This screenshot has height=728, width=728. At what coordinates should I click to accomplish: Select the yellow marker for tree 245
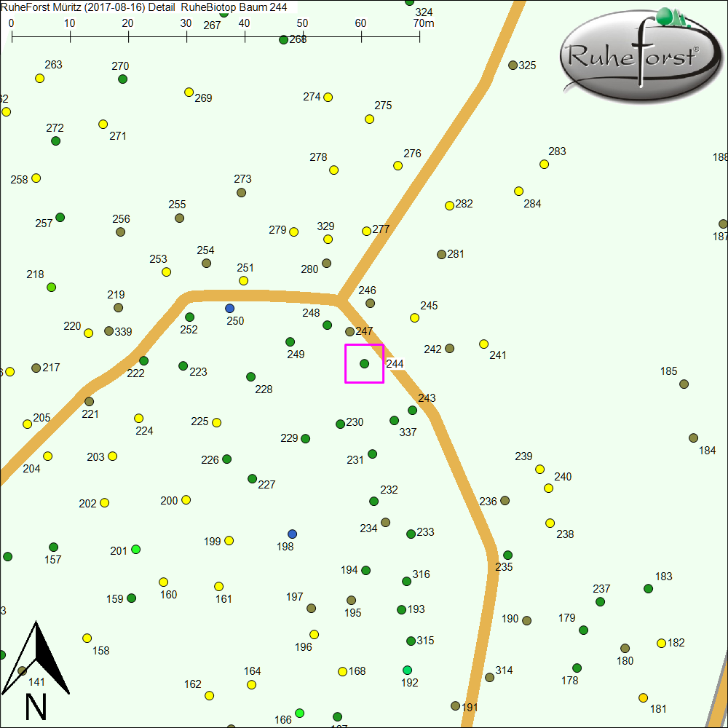414,317
